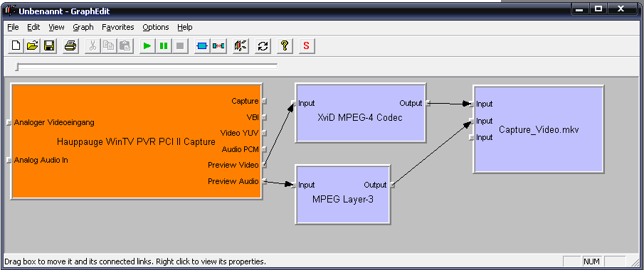Click the Copy toolbar icon
This screenshot has height=270, width=644.
pos(109,45)
